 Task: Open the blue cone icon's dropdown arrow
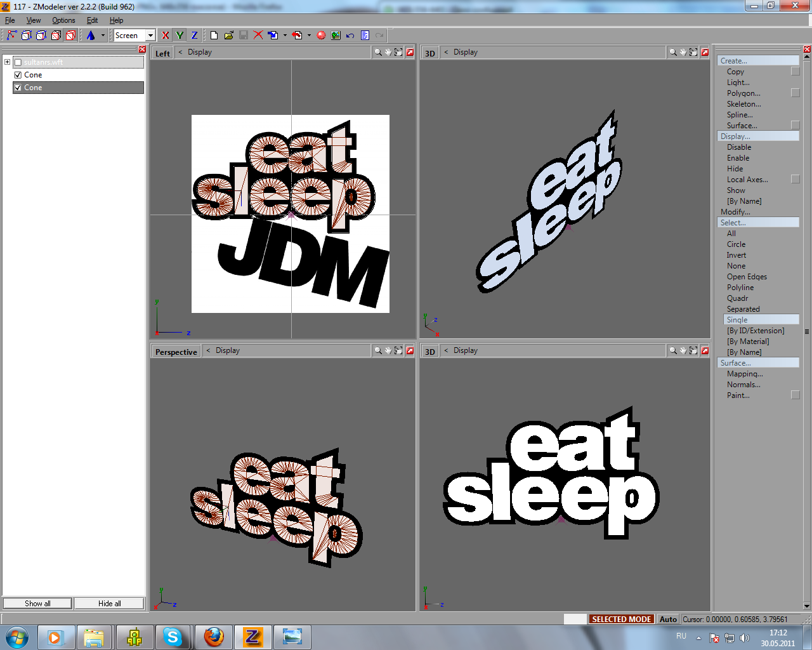tap(103, 36)
